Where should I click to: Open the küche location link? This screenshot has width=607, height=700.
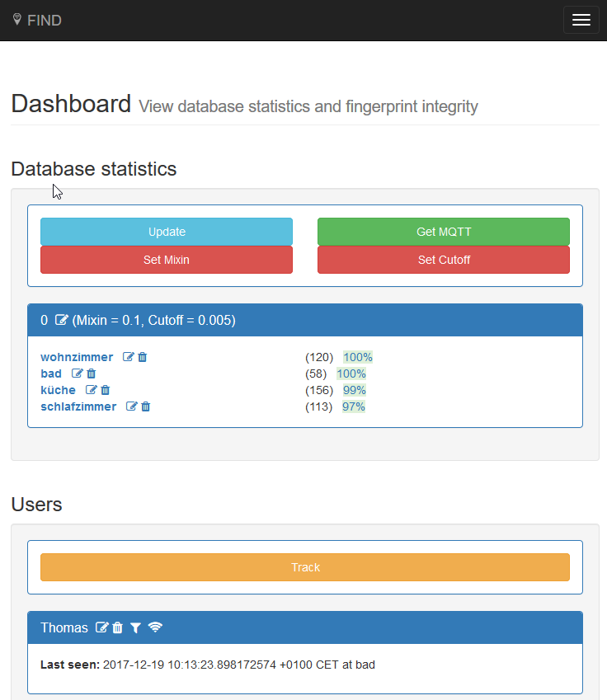[x=58, y=390]
